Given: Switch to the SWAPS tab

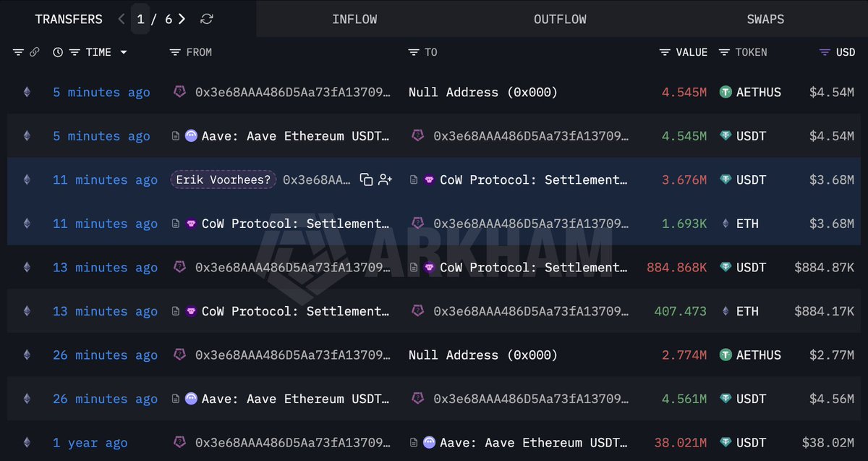Looking at the screenshot, I should [765, 20].
